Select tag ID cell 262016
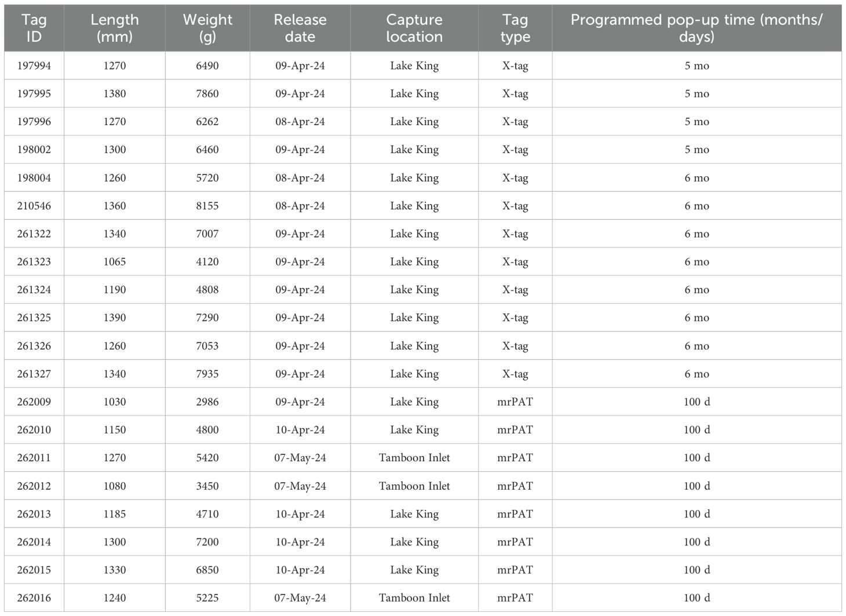 (34, 598)
